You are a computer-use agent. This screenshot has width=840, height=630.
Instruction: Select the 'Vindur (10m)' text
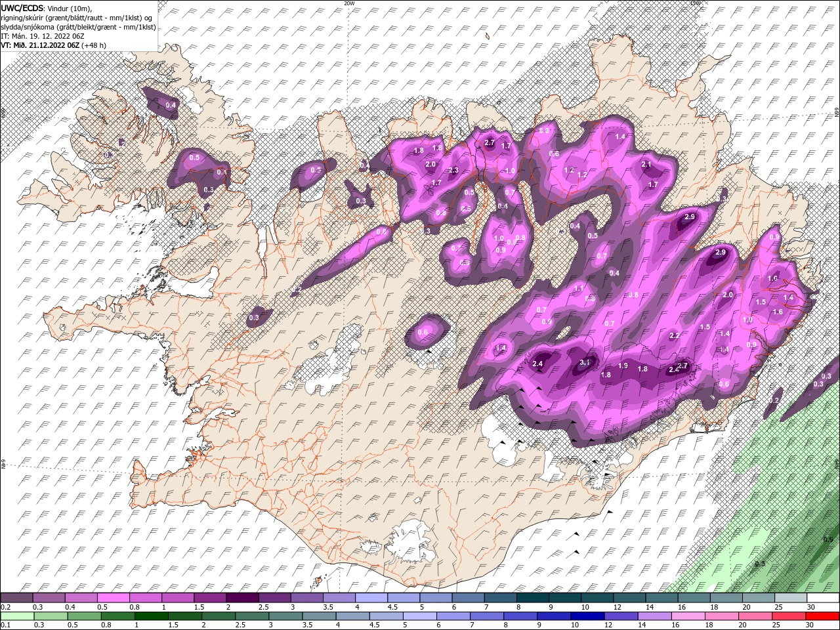pyautogui.click(x=70, y=8)
